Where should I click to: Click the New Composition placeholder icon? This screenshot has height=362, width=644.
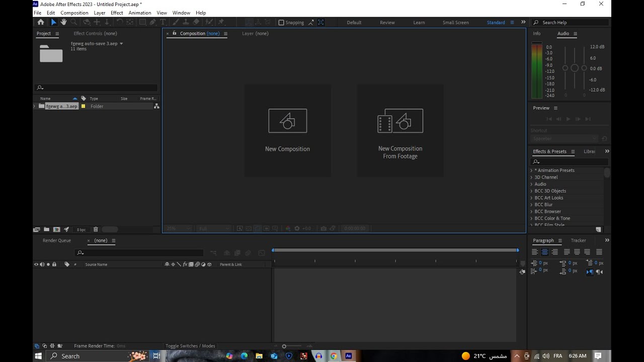point(288,121)
